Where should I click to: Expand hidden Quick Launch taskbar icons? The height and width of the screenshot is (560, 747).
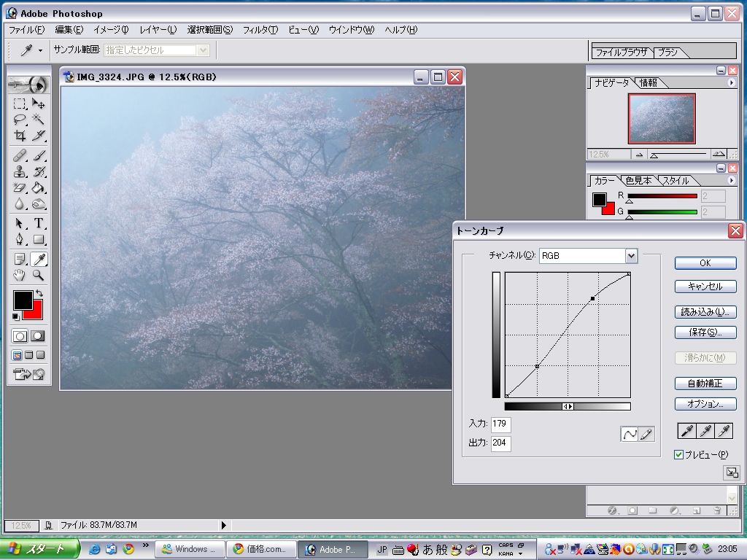(x=145, y=545)
